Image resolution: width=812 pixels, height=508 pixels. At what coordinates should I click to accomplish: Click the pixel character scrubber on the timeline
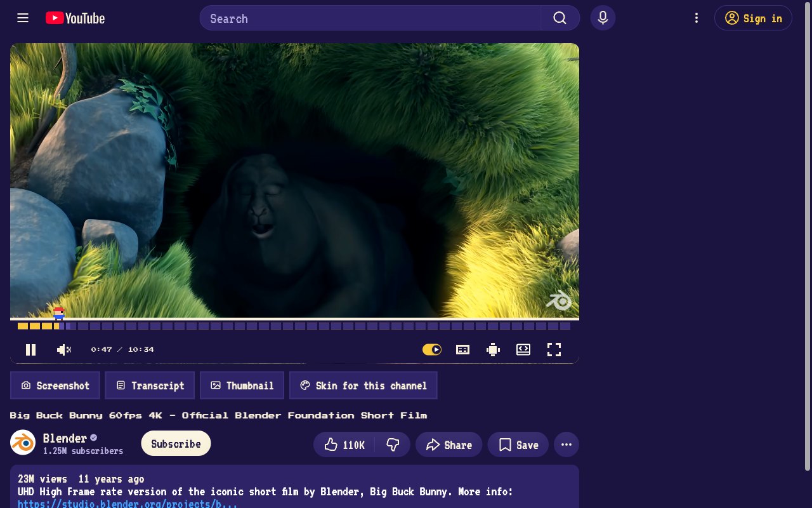tap(59, 313)
